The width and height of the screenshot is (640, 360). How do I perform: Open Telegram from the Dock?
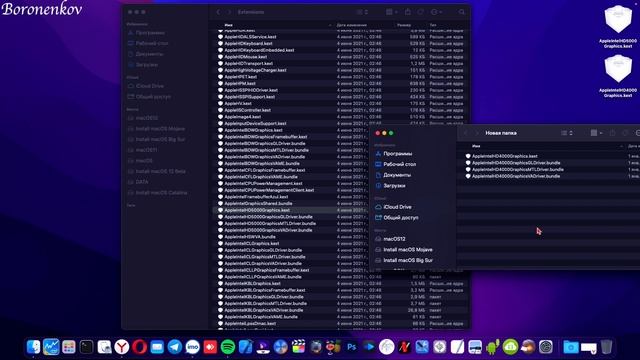click(175, 347)
